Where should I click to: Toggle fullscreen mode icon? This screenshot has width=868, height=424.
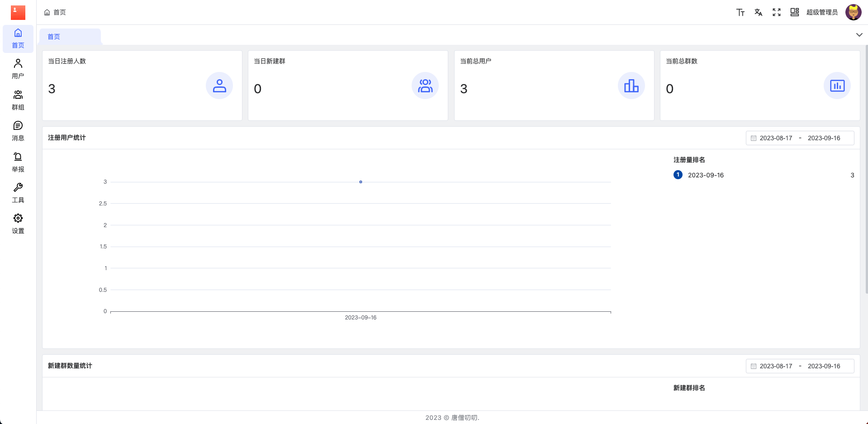[777, 12]
